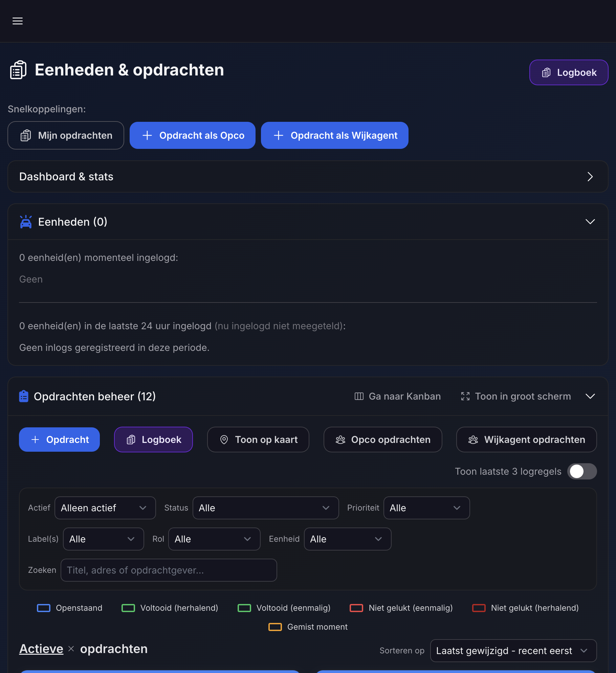Collapse the Eenheden section chevron
This screenshot has width=616, height=673.
coord(590,222)
